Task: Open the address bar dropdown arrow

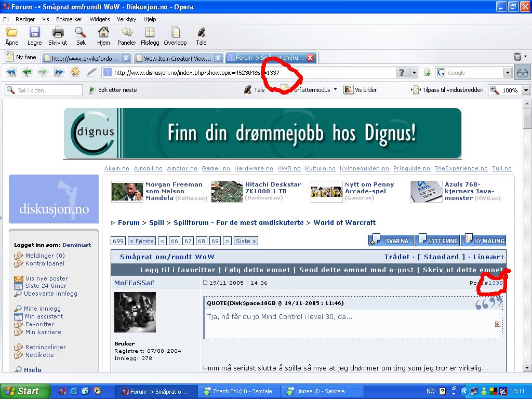Action: coord(414,73)
